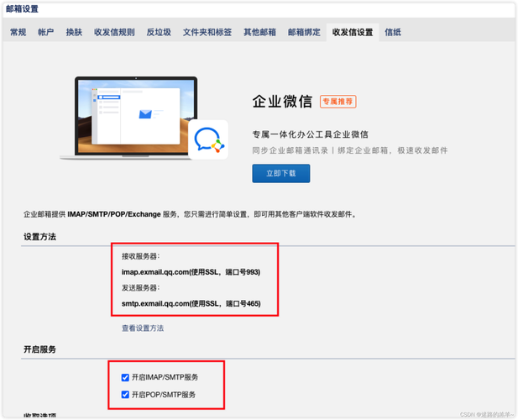Screen dimensions: 518x420
Task: Click the 接收服务器 label
Action: [140, 256]
